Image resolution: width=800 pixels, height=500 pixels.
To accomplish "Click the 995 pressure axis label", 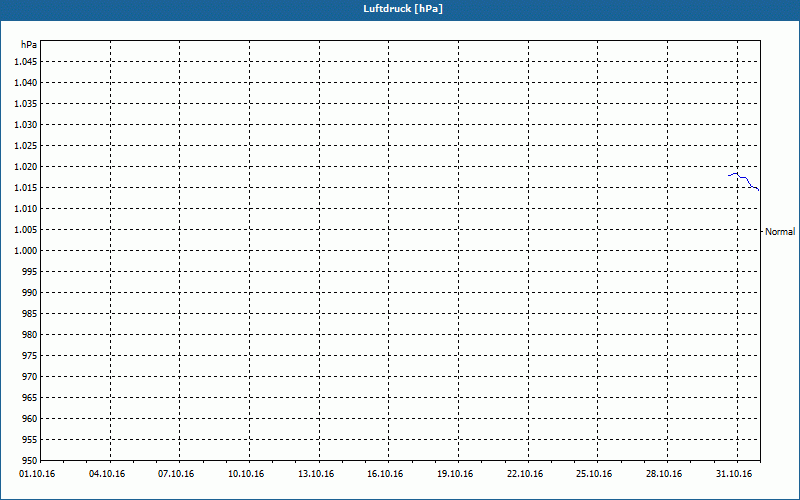I will (30, 271).
